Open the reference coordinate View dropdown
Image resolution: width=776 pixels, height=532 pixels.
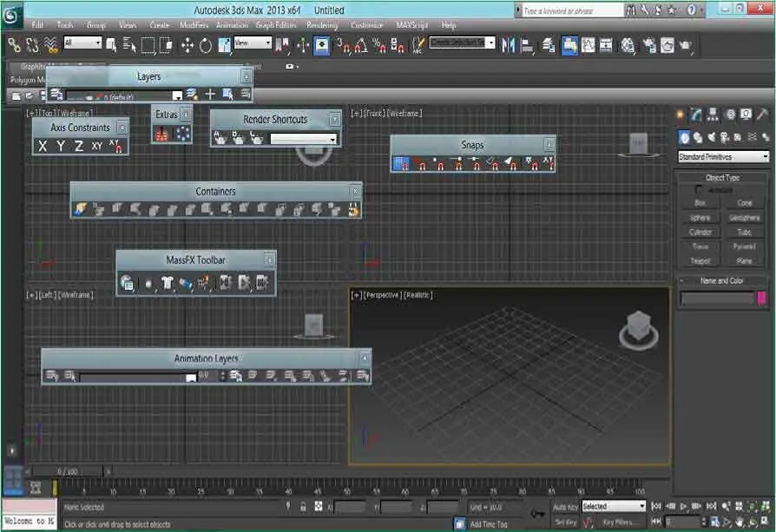[x=253, y=43]
